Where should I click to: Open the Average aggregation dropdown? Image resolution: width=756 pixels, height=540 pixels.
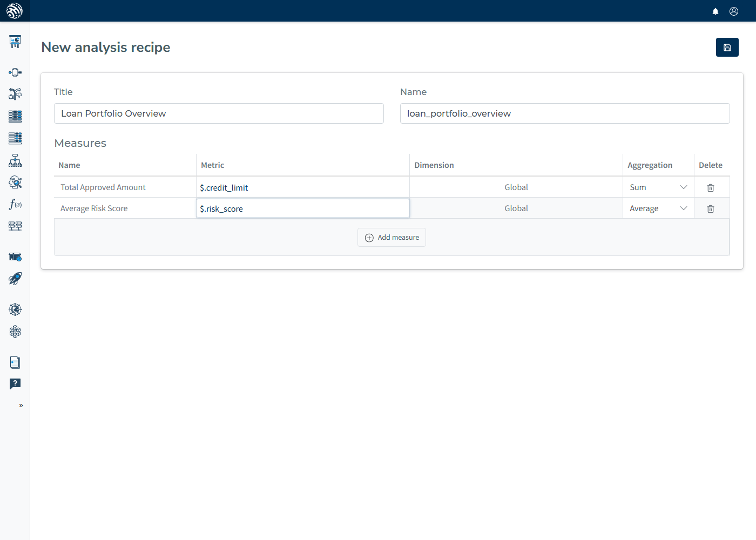click(x=658, y=208)
